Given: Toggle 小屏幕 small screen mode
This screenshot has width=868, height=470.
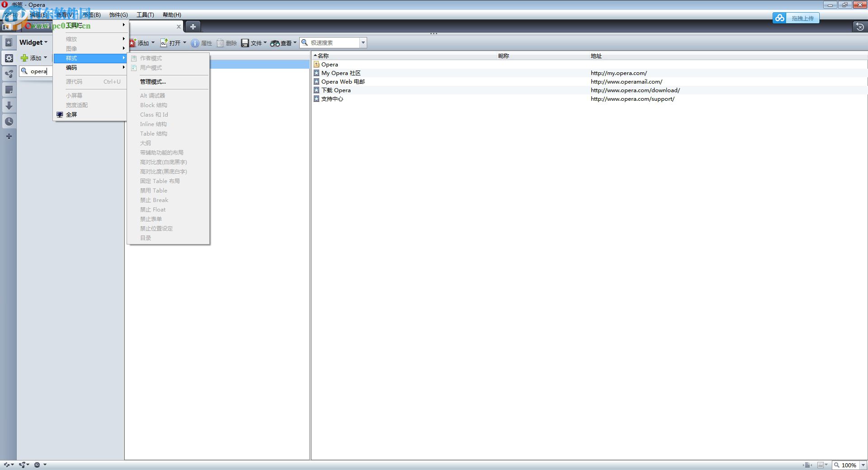Looking at the screenshot, I should click(90, 96).
